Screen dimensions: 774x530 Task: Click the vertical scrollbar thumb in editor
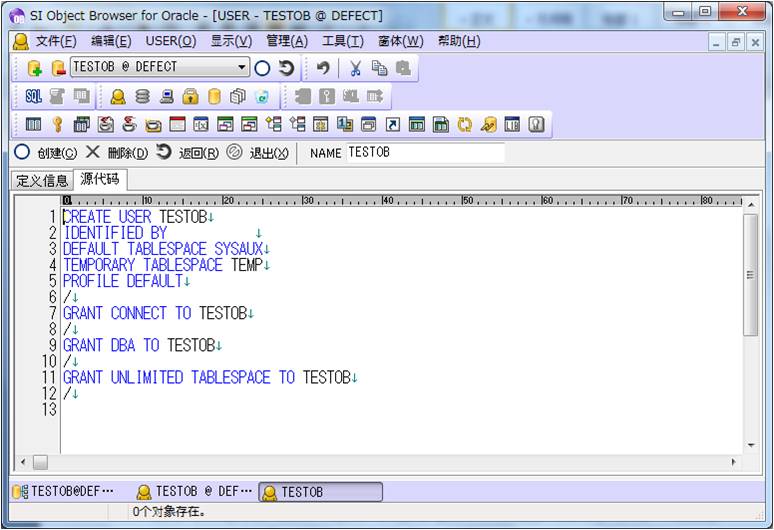[x=751, y=275]
